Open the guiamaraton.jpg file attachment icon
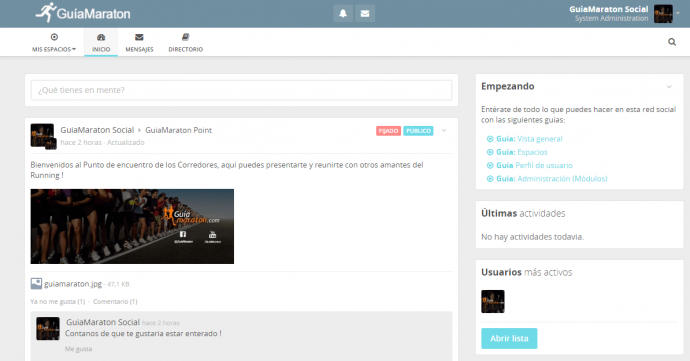 tap(36, 284)
